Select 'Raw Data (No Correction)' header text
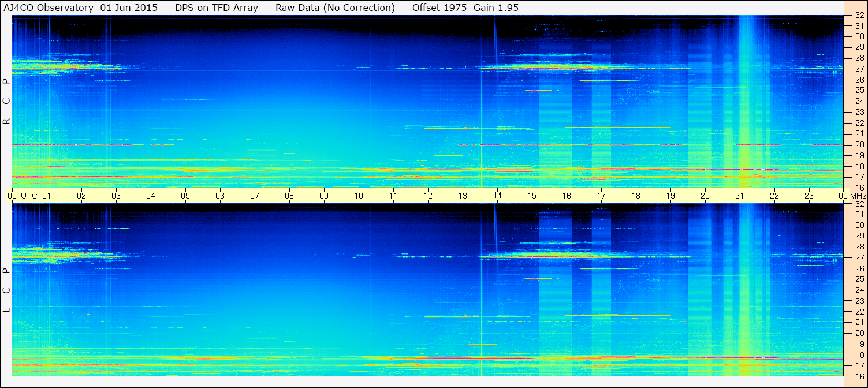This screenshot has width=868, height=388. click(335, 8)
